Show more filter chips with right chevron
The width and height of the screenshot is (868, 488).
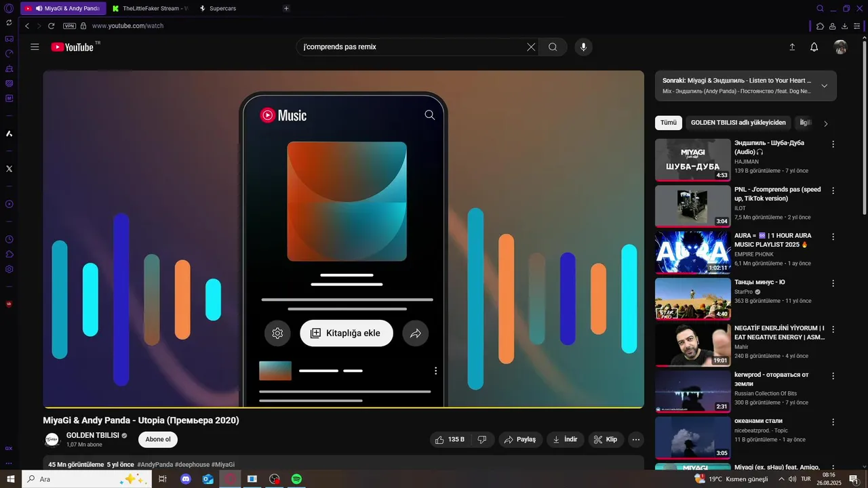(825, 123)
